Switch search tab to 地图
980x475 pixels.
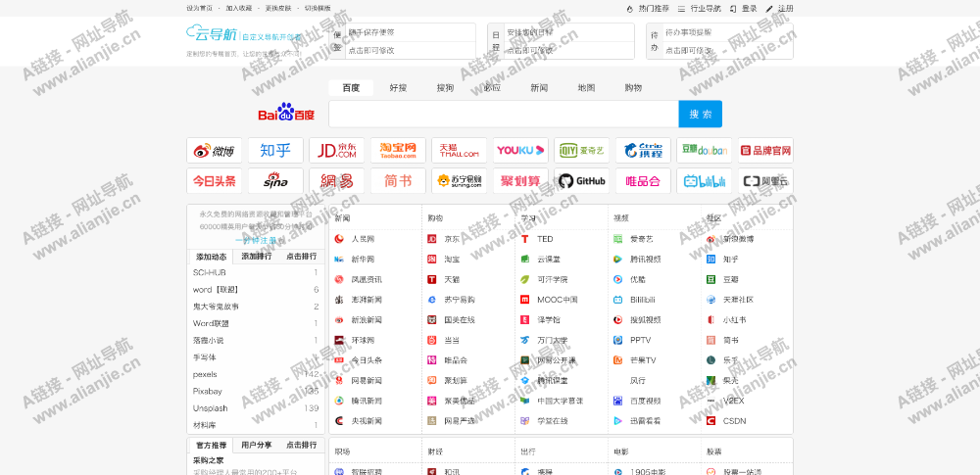[586, 87]
